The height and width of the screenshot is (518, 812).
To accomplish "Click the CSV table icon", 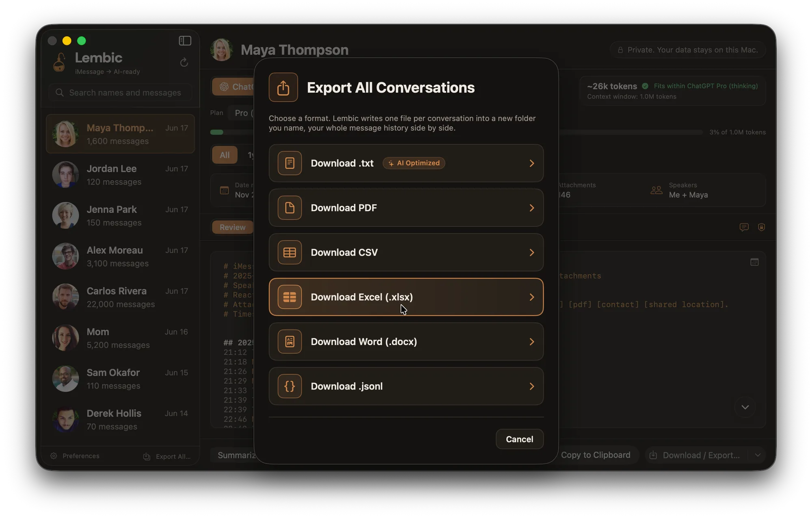I will coord(289,252).
